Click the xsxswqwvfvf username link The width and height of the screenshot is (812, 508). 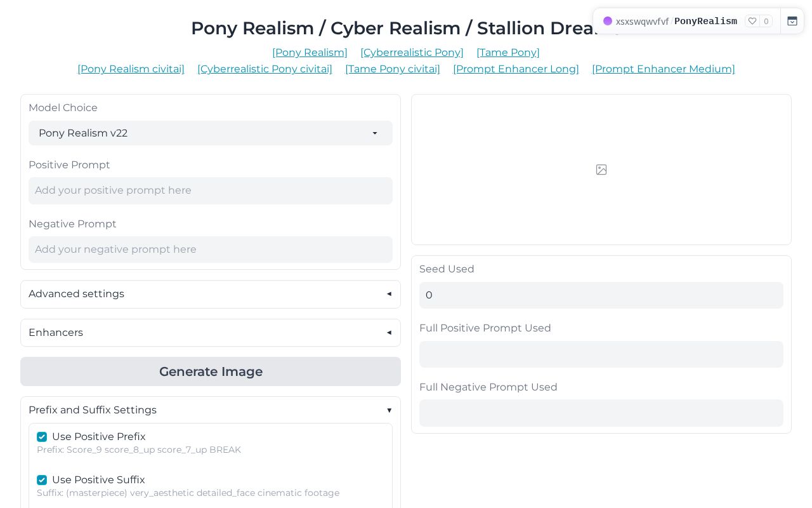pos(642,22)
